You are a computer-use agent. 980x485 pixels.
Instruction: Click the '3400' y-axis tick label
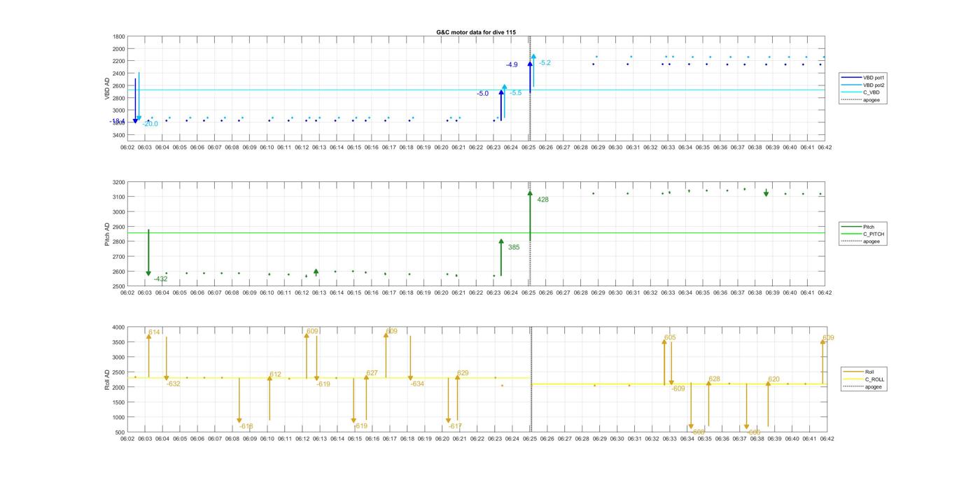pyautogui.click(x=119, y=135)
